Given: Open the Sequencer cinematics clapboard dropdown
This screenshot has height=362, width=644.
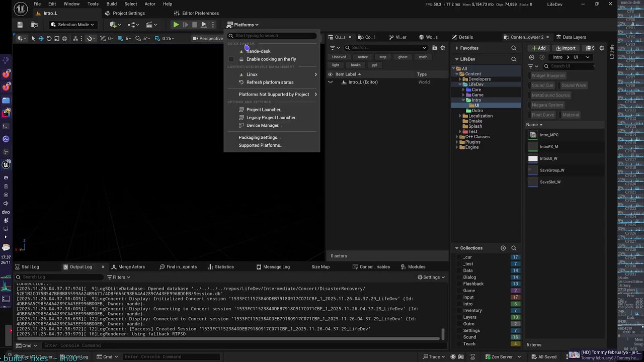Looking at the screenshot, I should coord(151,25).
